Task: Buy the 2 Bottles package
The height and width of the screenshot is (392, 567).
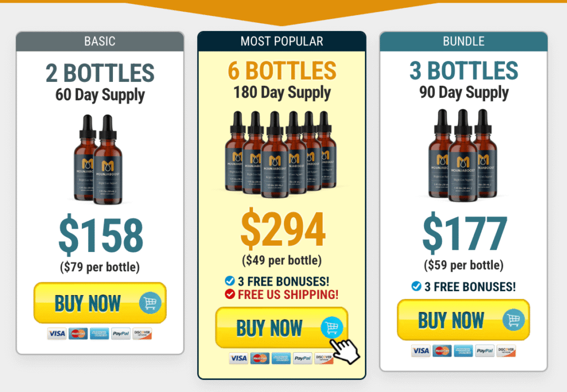Action: [x=100, y=303]
